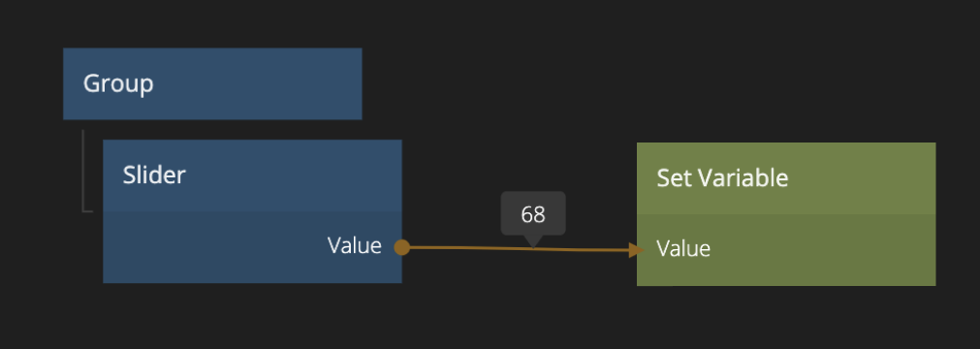Screen dimensions: 980x349
Task: Click the "Group" text label
Action: pyautogui.click(x=118, y=83)
